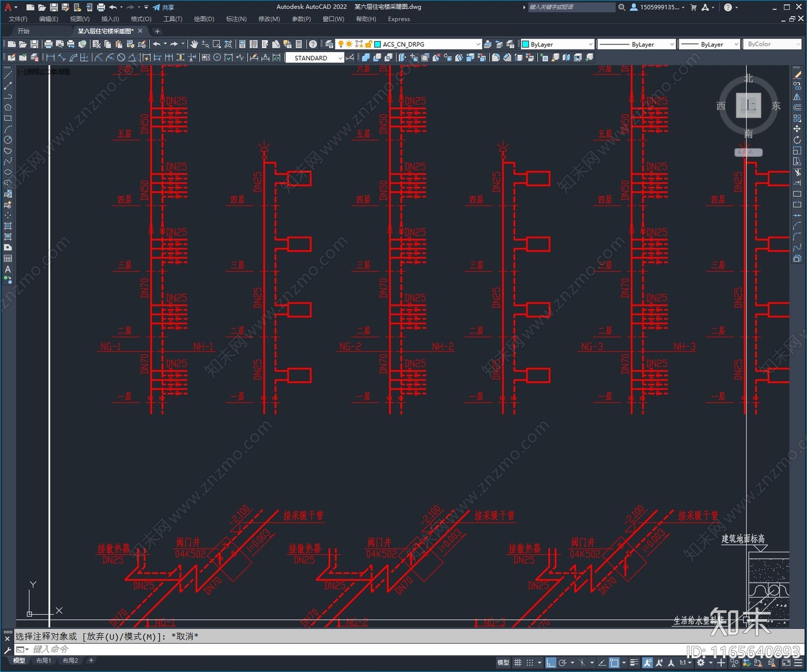Click the 共享 share button
This screenshot has height=672, width=807.
tap(163, 7)
